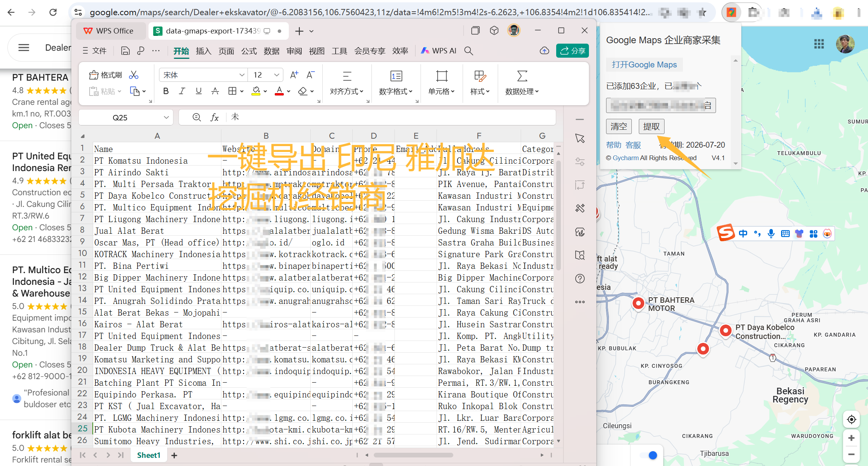Image resolution: width=868 pixels, height=466 pixels.
Task: Click the eraser clear-format icon
Action: [302, 91]
